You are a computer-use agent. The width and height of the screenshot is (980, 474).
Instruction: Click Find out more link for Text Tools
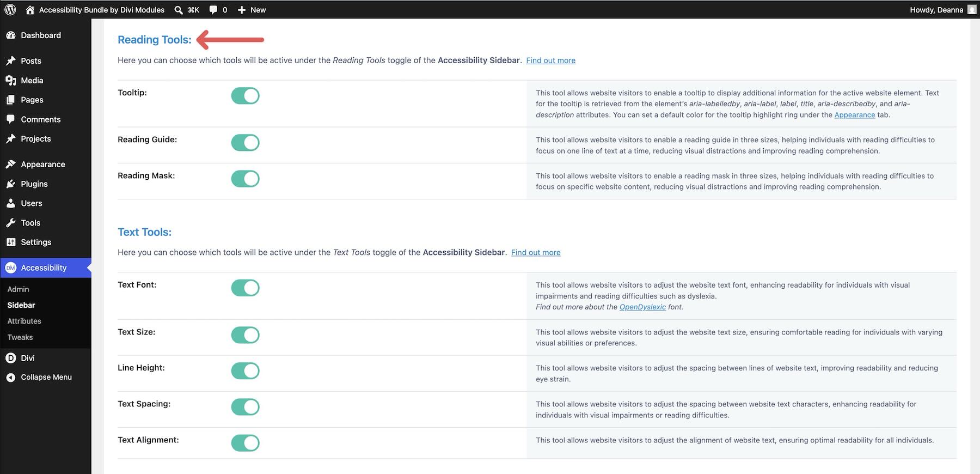536,253
